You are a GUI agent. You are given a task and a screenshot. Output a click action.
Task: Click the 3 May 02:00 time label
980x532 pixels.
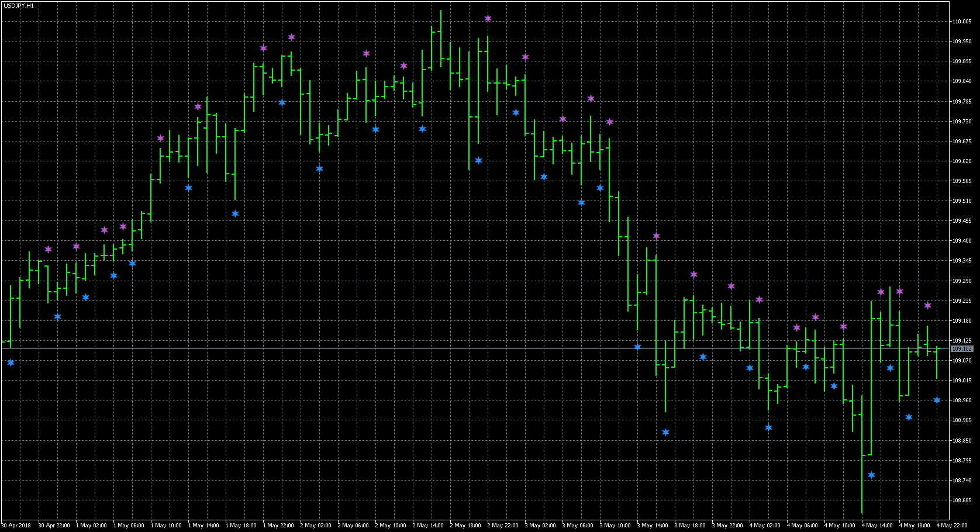540,526
